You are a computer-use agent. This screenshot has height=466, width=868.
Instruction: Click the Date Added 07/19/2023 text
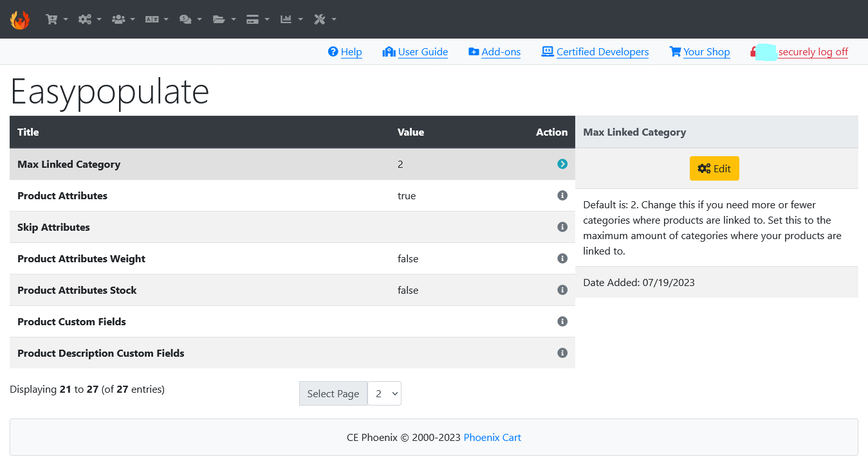click(x=639, y=282)
